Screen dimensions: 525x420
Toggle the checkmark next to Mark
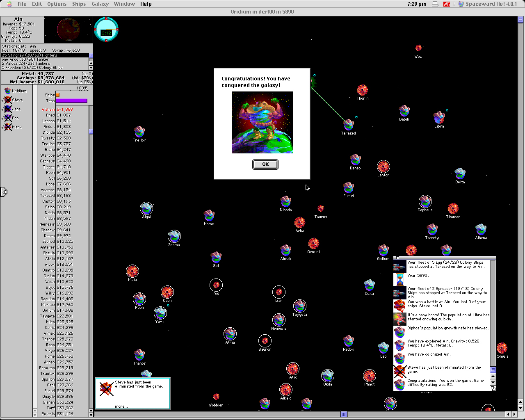pos(3,127)
